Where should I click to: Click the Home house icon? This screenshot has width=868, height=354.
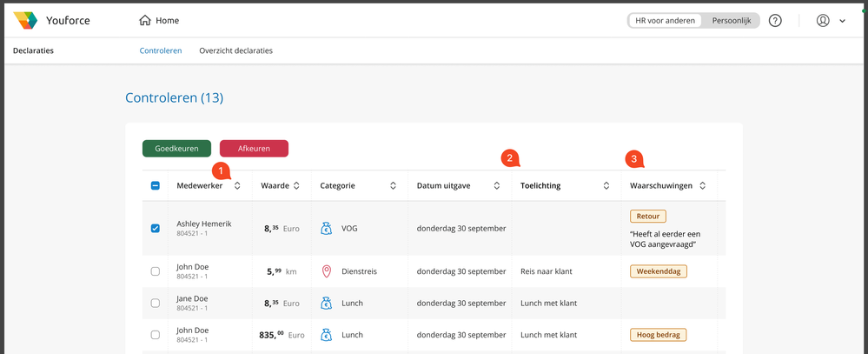coord(145,21)
